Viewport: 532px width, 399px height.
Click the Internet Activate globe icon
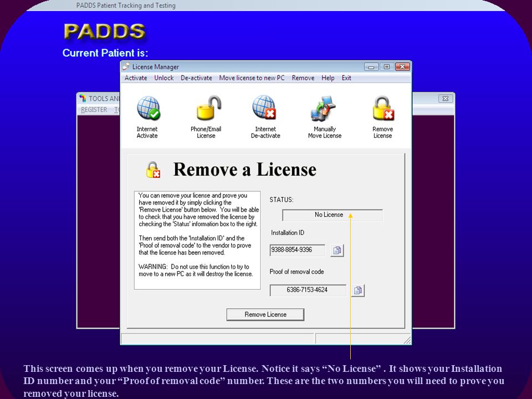tap(149, 108)
